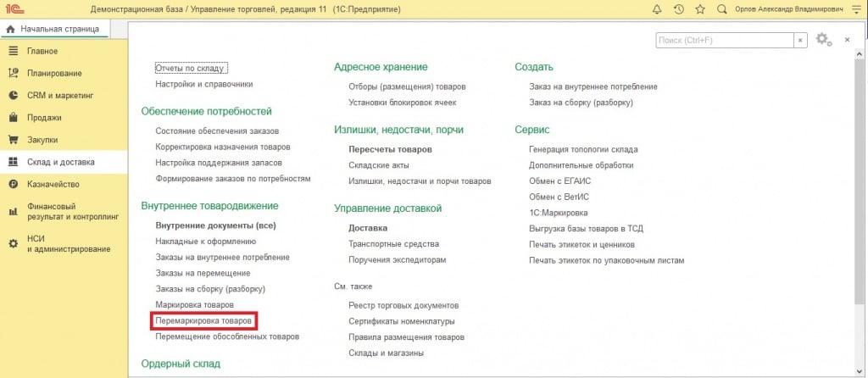Image resolution: width=868 pixels, height=378 pixels.
Task: Clear the search field with x button
Action: click(800, 40)
